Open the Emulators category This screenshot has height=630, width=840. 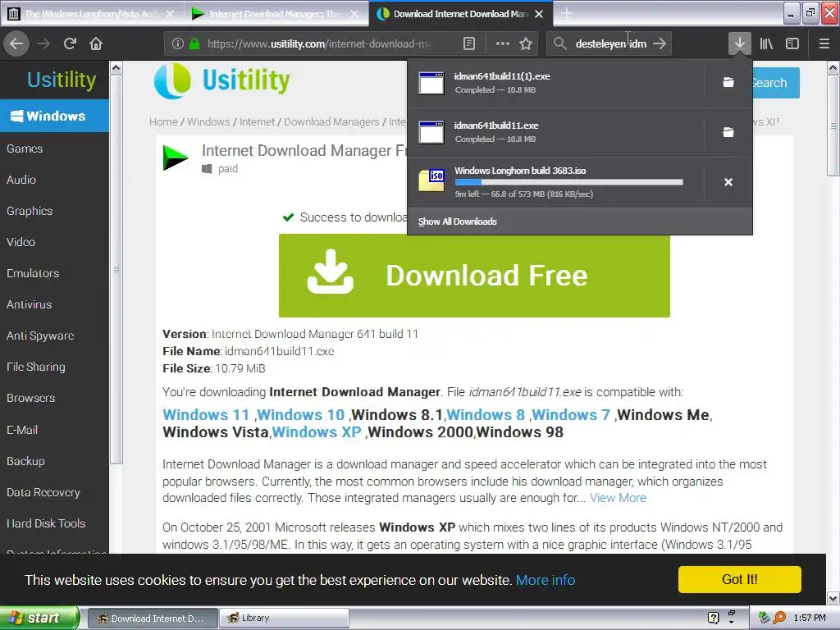click(33, 273)
